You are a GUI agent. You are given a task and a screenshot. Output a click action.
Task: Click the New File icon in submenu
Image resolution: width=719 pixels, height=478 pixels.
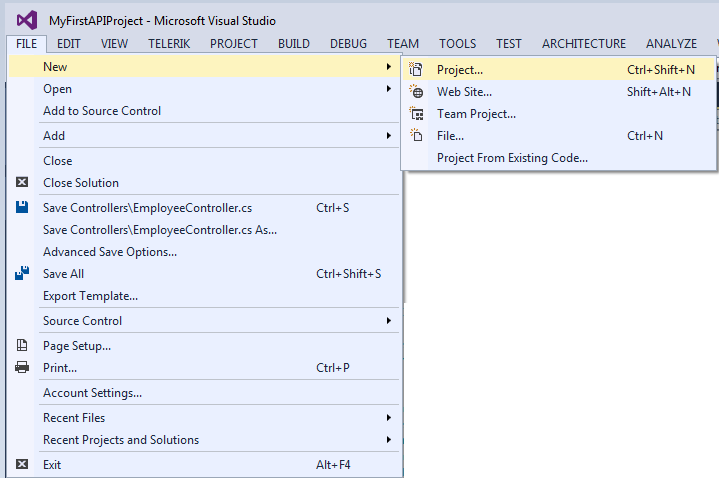(x=416, y=135)
